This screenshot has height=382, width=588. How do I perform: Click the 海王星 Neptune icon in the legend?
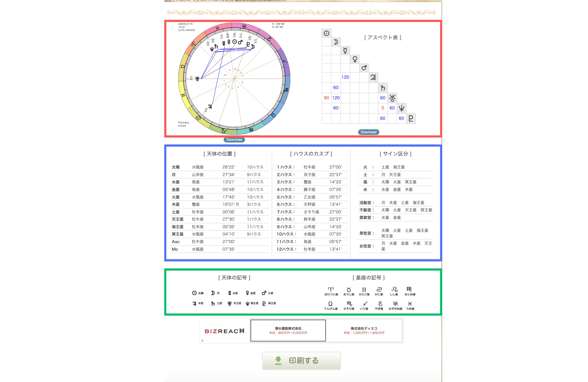247,303
